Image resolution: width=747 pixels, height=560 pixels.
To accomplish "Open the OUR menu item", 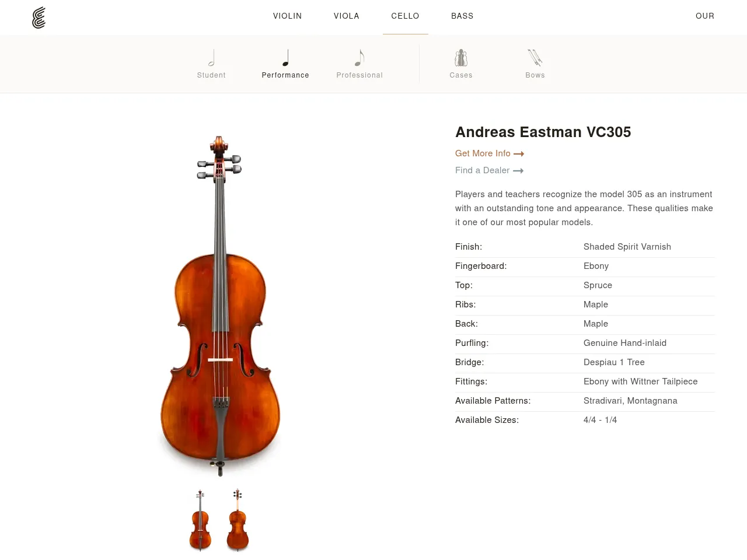I will [x=705, y=16].
